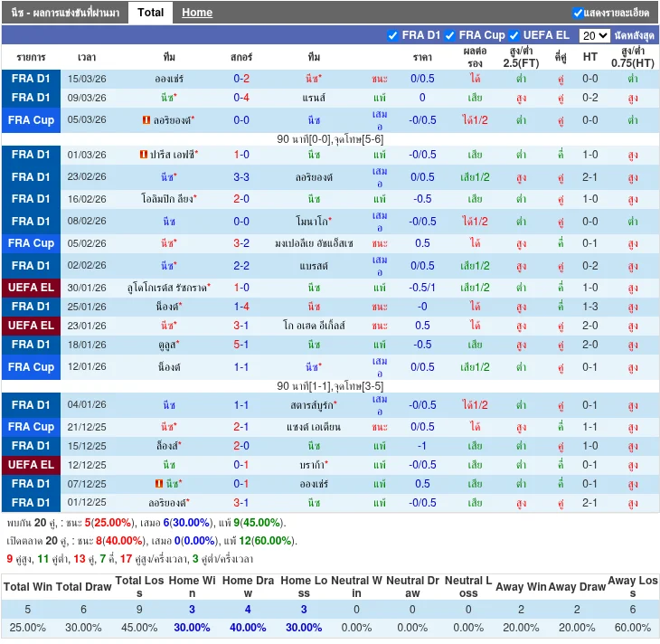This screenshot has width=660, height=644.
Task: Toggle the UEFA EL filter checkbox
Action: click(x=514, y=35)
